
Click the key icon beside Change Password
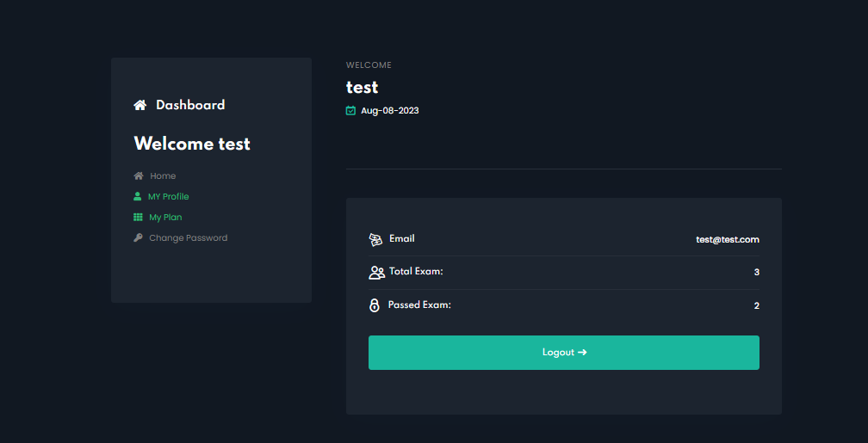pyautogui.click(x=138, y=237)
